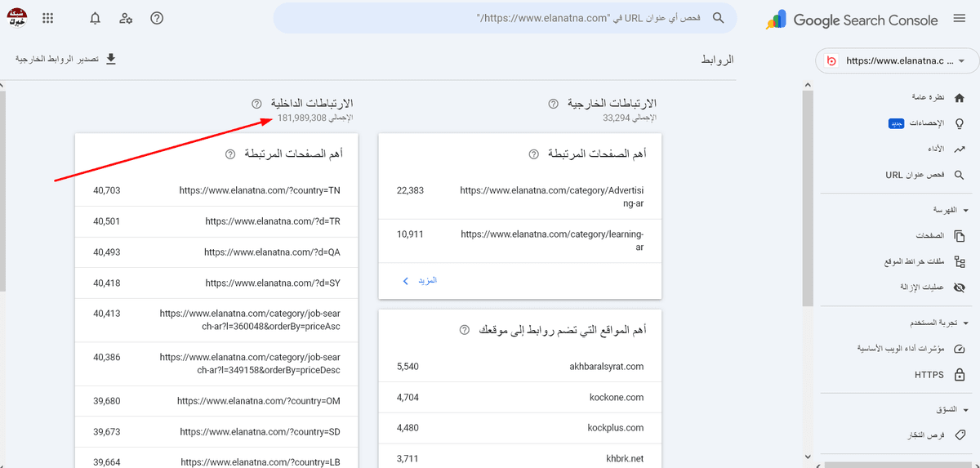Viewport: 980px width, 468px height.
Task: Open the ?d=TR internal link row
Action: coord(216,221)
